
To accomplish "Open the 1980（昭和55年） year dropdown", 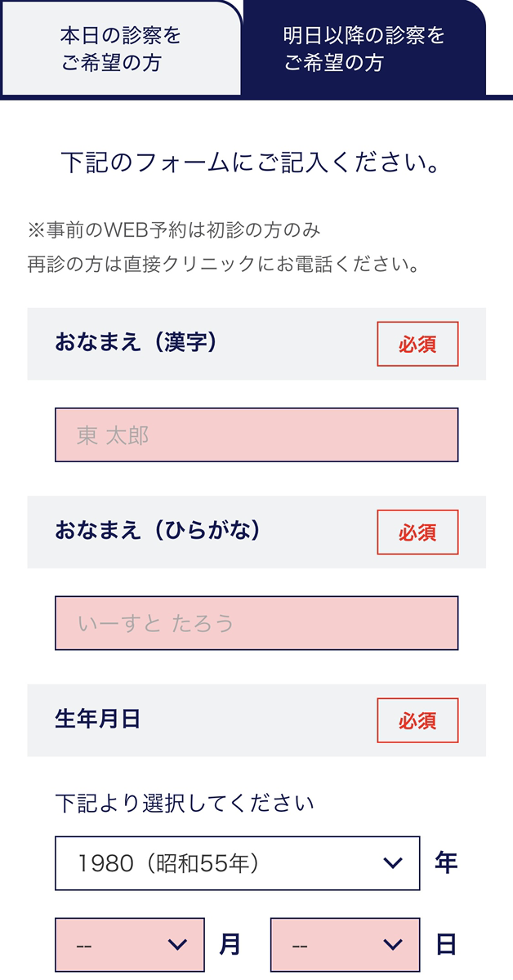I will (x=237, y=862).
